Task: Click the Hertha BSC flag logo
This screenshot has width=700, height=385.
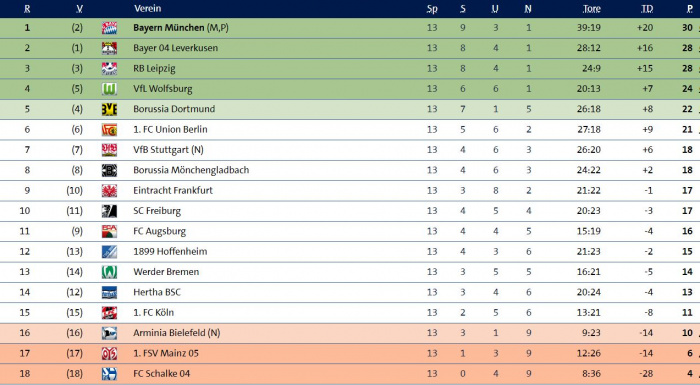Action: point(109,292)
